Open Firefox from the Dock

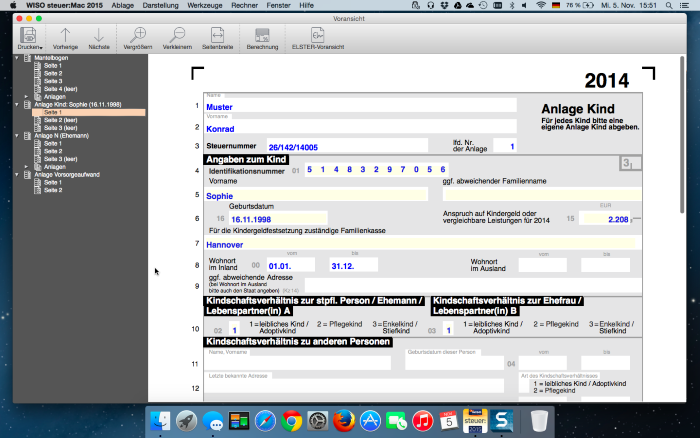(344, 421)
